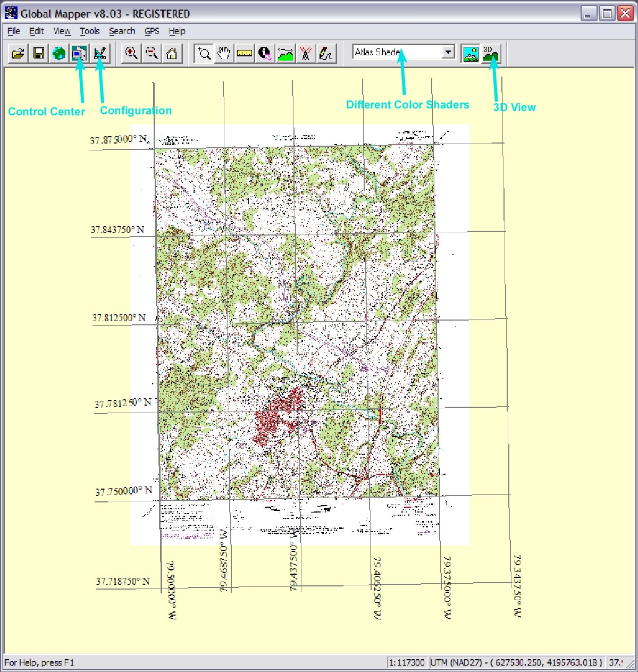Select the View Shed tower tool
The image size is (638, 672).
pos(305,54)
